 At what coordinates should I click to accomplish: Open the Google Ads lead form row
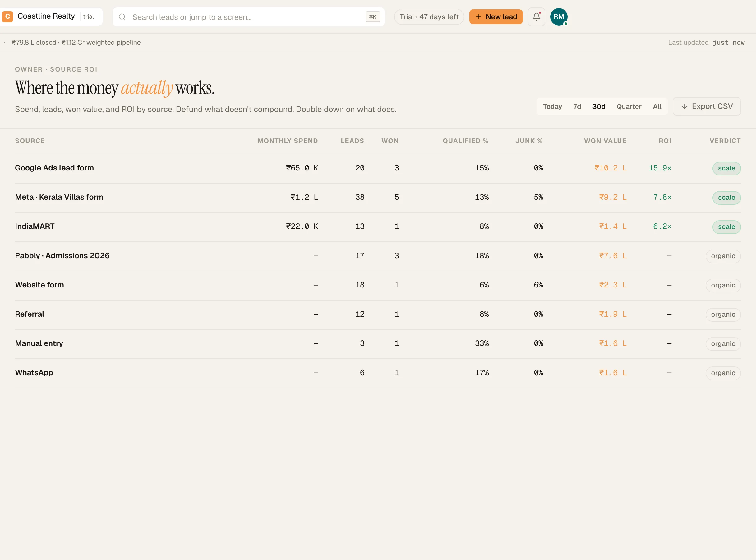(378, 169)
